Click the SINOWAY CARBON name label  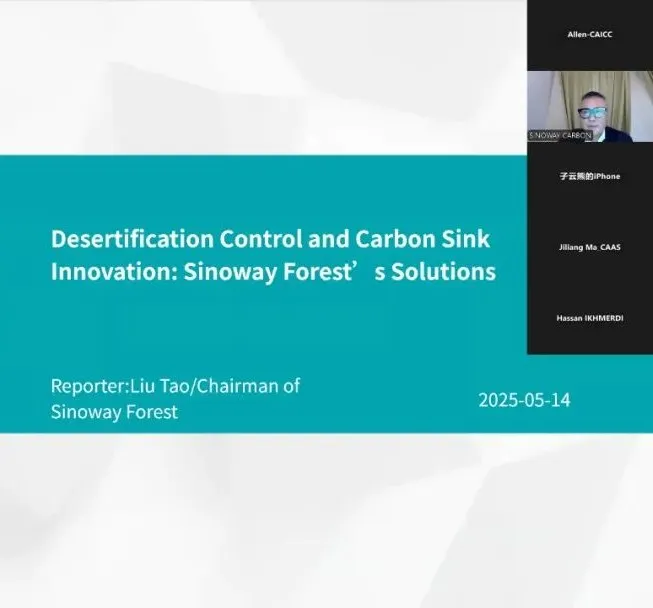pyautogui.click(x=560, y=136)
